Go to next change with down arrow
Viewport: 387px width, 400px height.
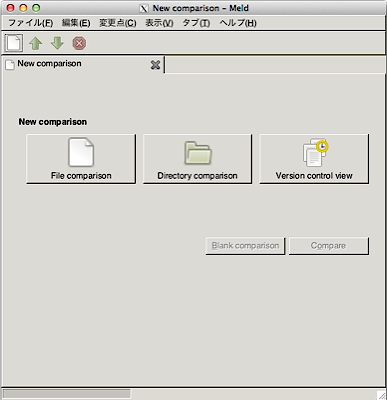[x=57, y=43]
